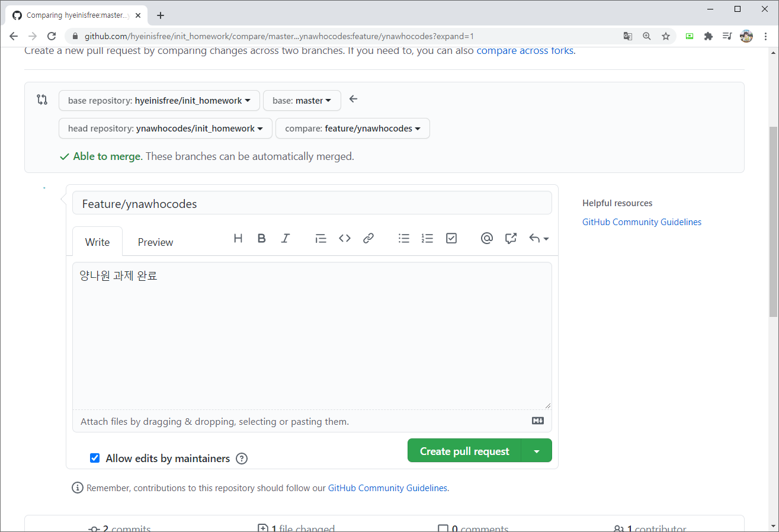Insert code with the code icon
The image size is (779, 532).
[345, 238]
